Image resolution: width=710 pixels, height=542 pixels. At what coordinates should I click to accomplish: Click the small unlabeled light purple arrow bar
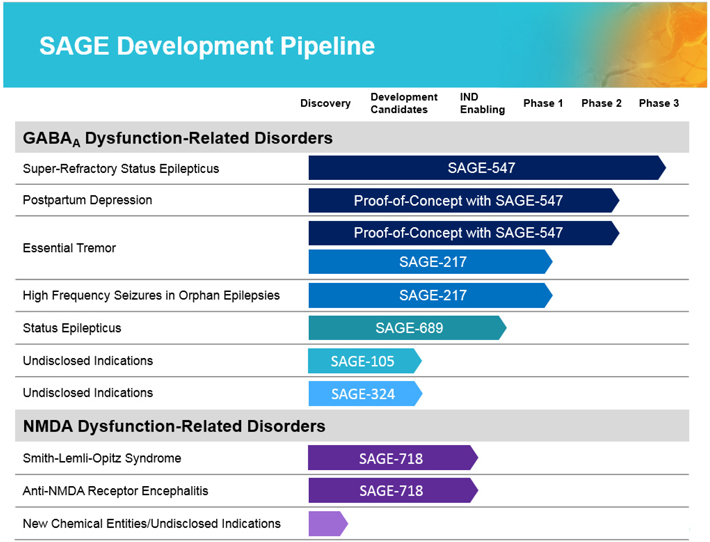[x=327, y=523]
